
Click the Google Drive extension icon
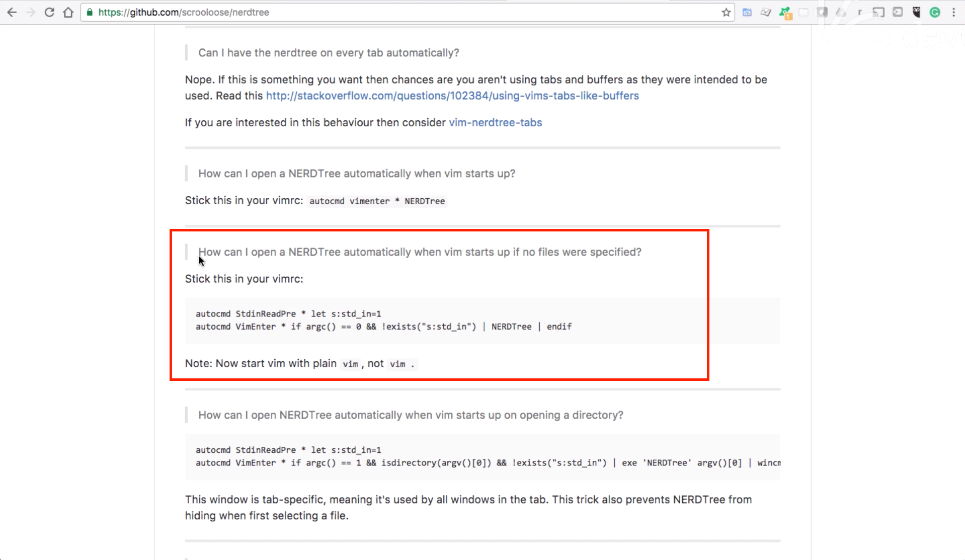tap(841, 13)
